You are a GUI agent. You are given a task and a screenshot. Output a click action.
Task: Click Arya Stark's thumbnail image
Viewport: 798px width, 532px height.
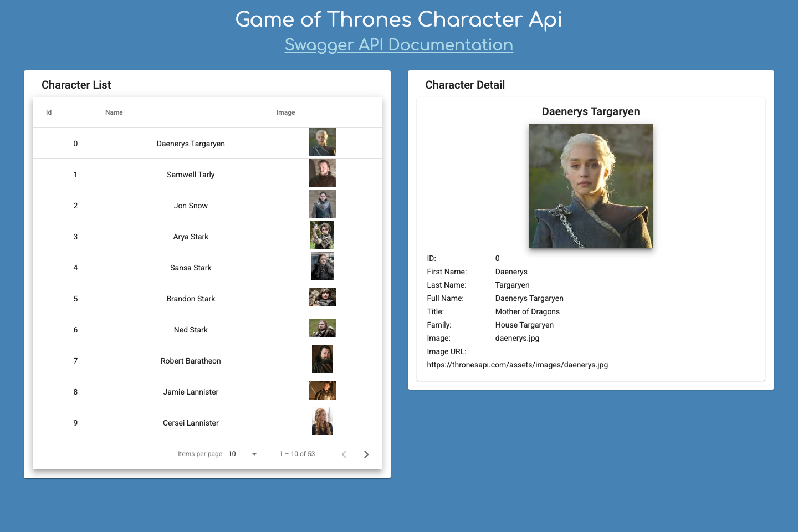point(322,235)
